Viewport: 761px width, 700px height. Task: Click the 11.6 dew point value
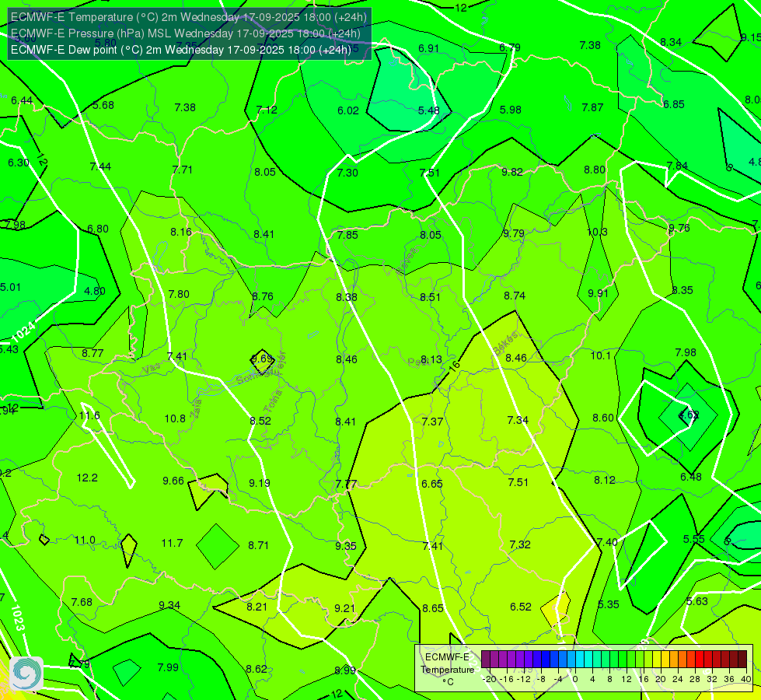[89, 415]
